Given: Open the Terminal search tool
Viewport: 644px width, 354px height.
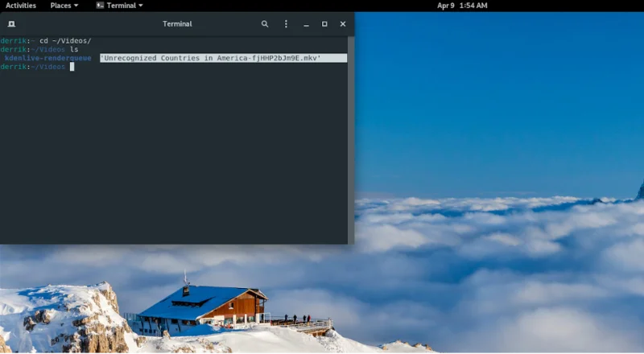Looking at the screenshot, I should 265,24.
